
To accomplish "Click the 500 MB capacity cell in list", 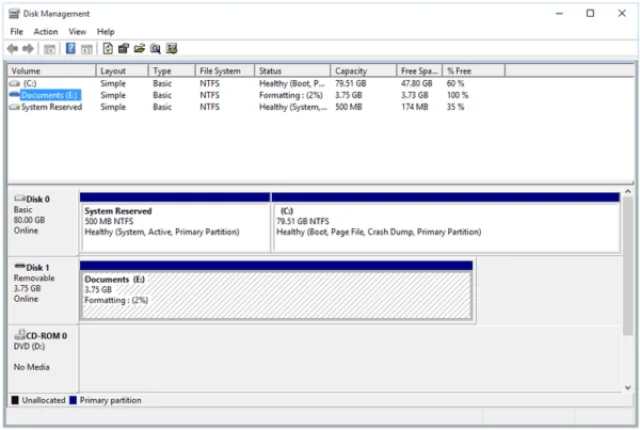I will tap(349, 107).
